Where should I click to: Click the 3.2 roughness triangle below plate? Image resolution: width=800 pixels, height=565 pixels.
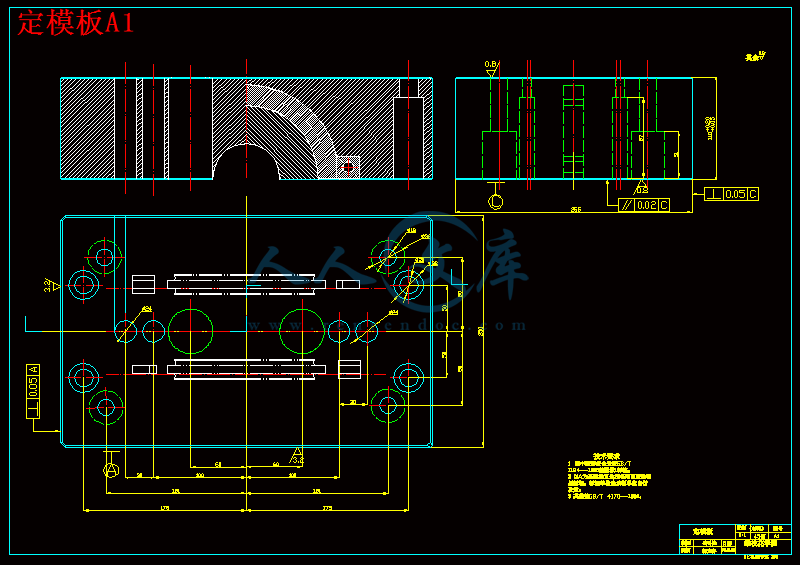coord(296,456)
